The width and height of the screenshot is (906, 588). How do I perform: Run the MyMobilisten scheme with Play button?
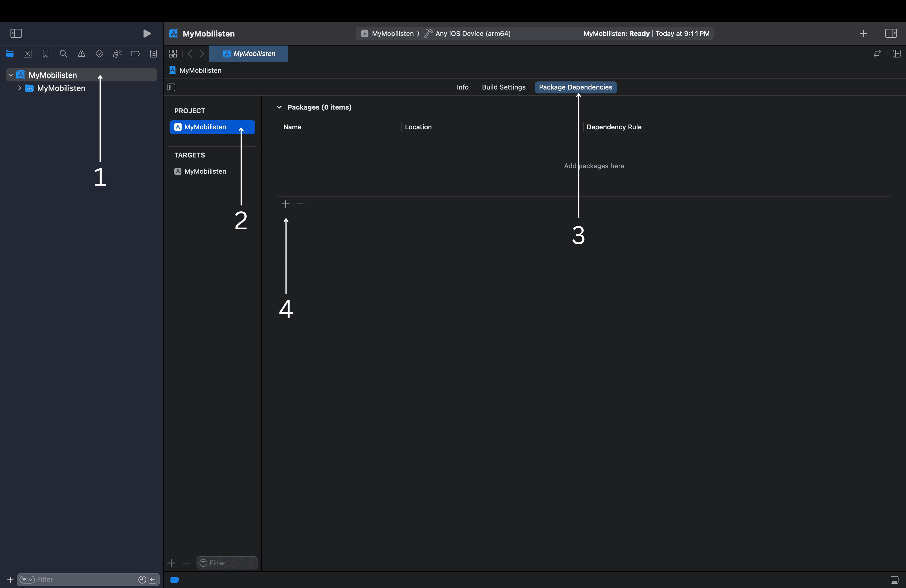147,34
